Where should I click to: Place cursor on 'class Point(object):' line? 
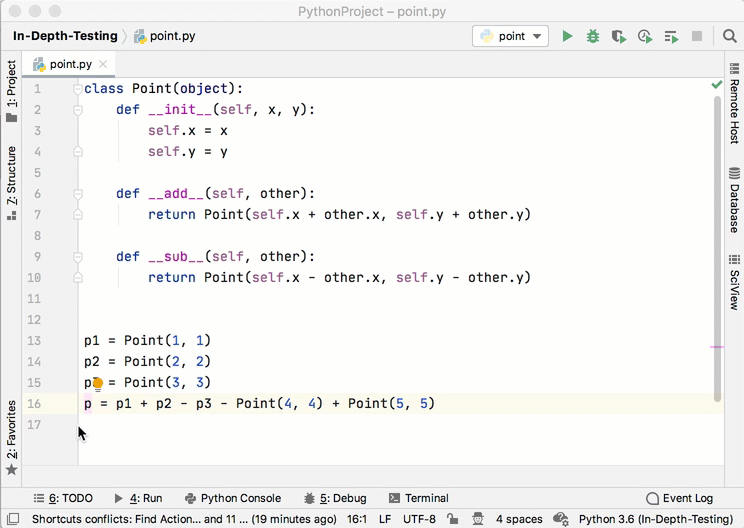point(163,89)
